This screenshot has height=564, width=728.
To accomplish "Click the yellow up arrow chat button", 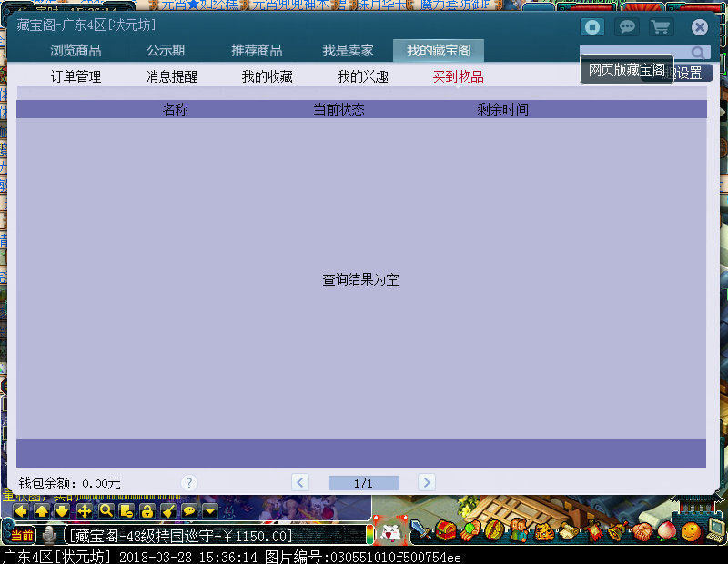I will pyautogui.click(x=41, y=511).
